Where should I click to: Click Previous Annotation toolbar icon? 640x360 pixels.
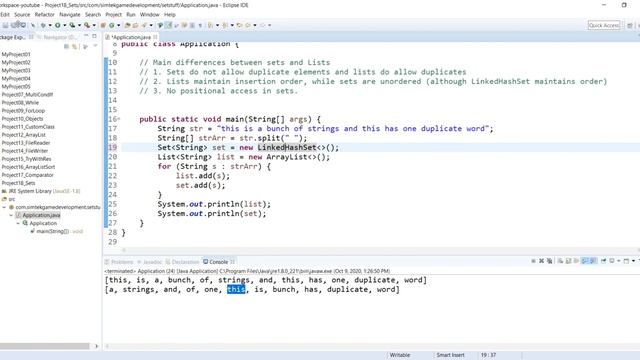(x=224, y=25)
